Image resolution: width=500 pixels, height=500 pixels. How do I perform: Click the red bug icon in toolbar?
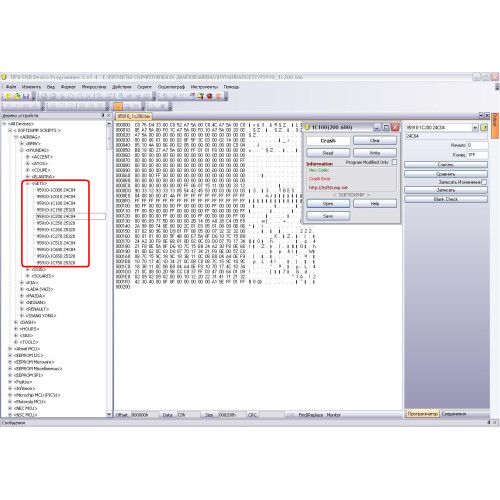coord(210,96)
